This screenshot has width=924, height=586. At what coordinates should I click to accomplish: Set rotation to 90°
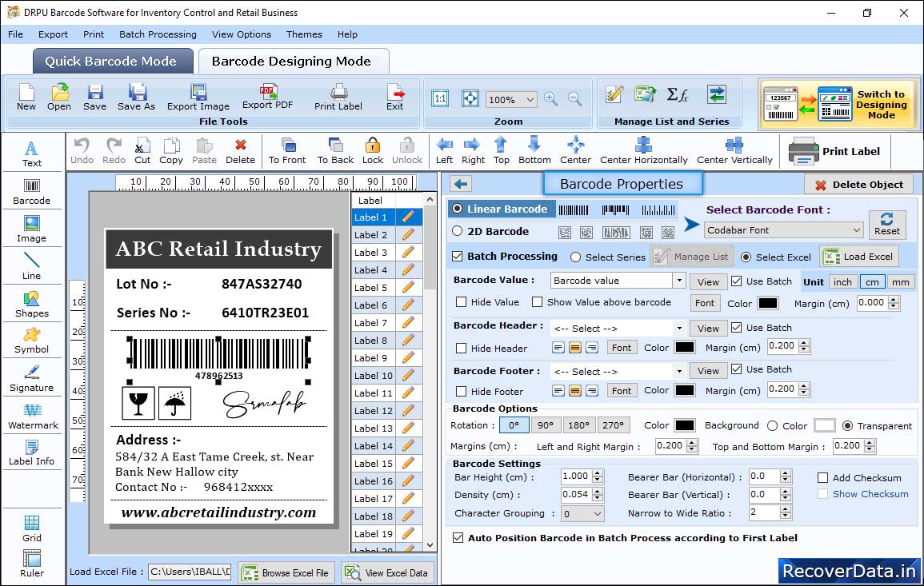[546, 425]
